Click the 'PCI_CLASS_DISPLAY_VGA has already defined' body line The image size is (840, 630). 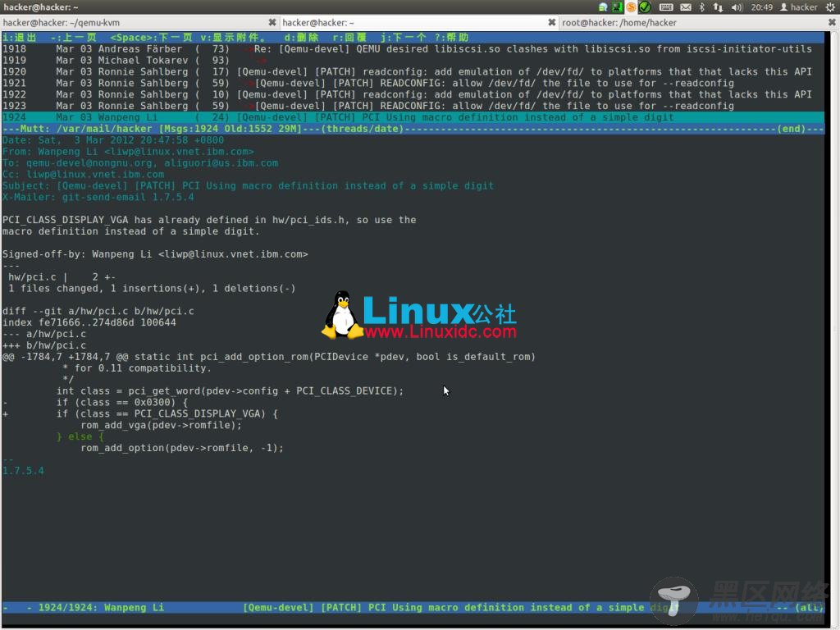pos(209,220)
